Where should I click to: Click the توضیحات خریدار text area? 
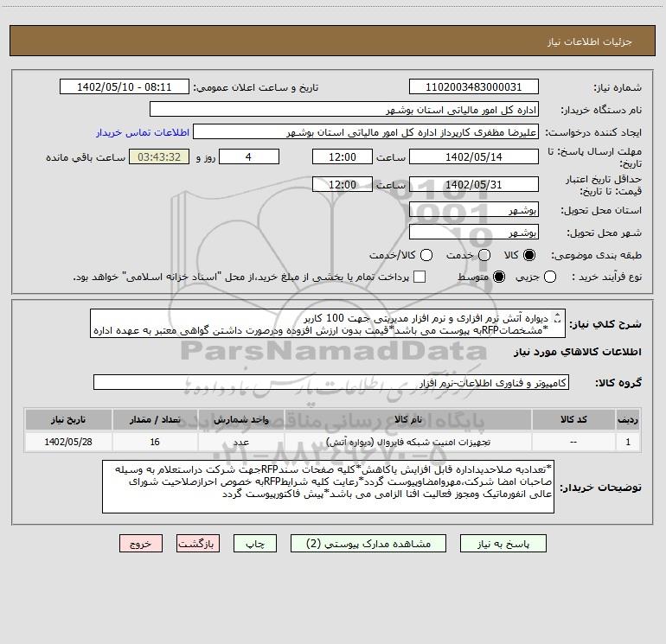[x=328, y=487]
